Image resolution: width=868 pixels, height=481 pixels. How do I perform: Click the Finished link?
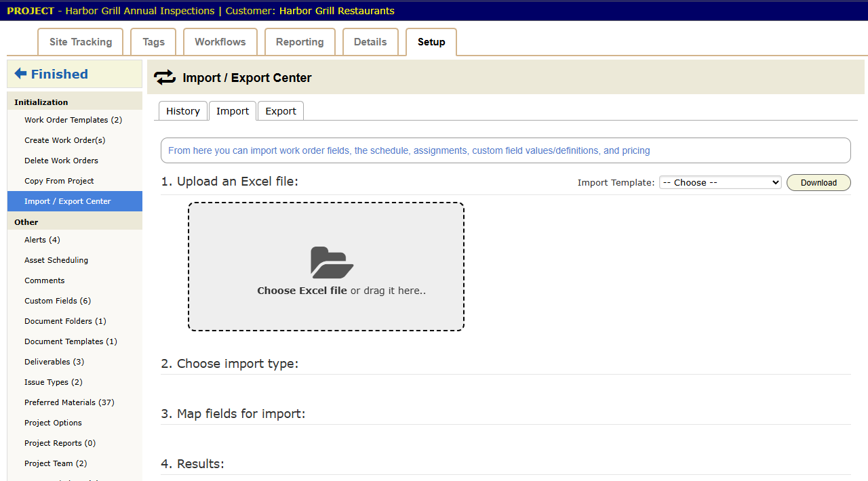tap(60, 74)
